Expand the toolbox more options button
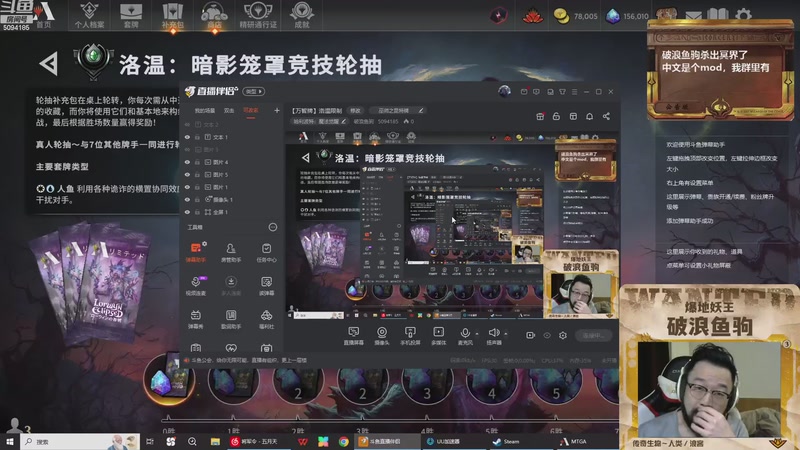 273,227
